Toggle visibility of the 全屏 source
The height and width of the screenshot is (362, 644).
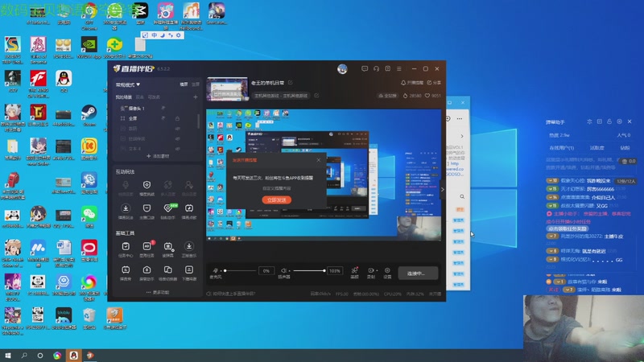(x=163, y=118)
